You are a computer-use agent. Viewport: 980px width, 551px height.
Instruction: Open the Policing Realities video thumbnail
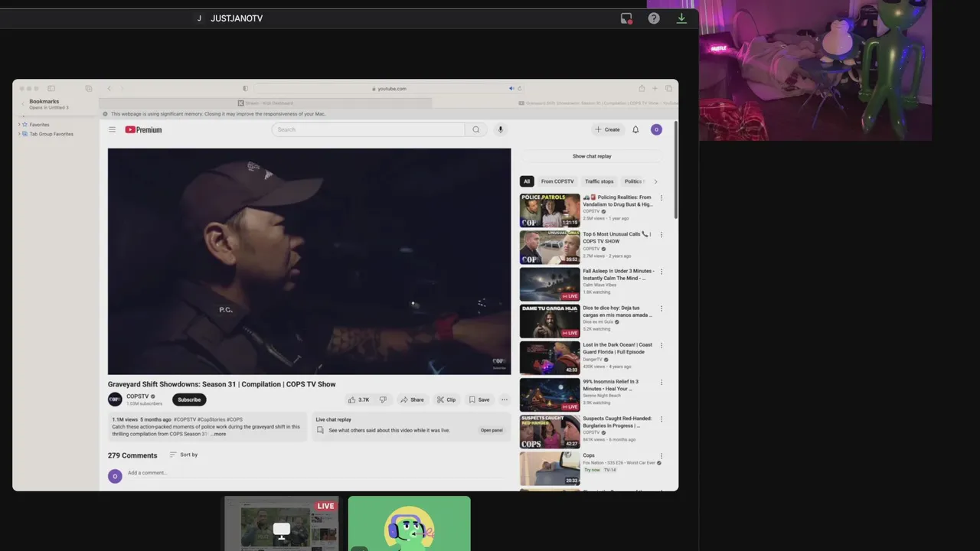coord(550,210)
